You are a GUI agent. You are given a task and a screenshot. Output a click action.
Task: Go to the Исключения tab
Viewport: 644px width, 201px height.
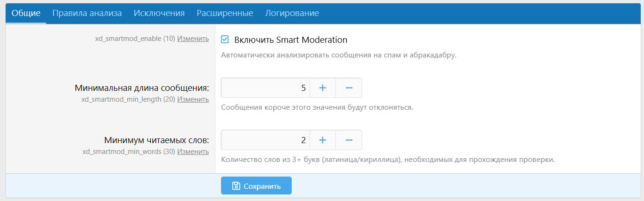click(x=159, y=13)
